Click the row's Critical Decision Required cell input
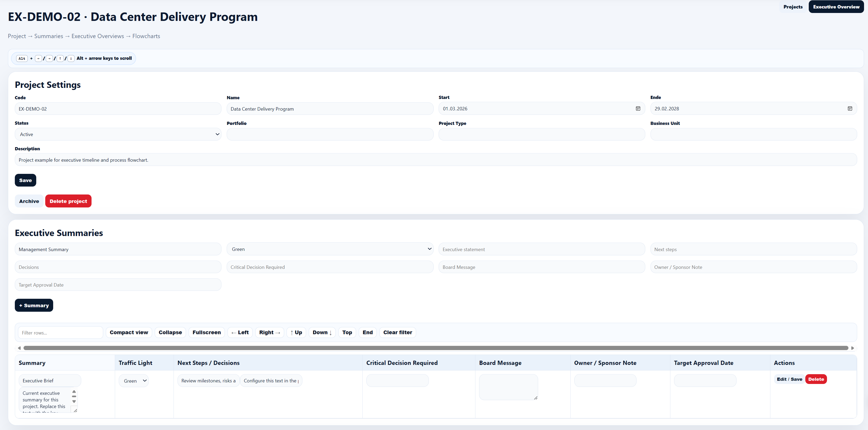 [398, 381]
